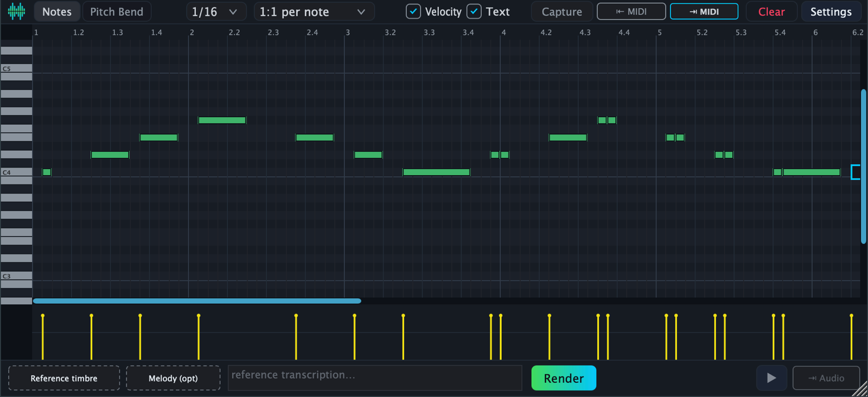
Task: Select the C5 key on the piano keyboard
Action: tap(16, 68)
